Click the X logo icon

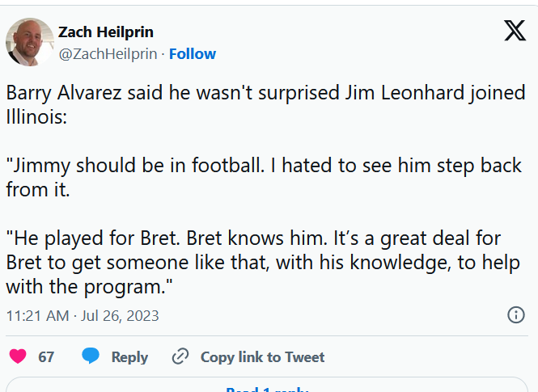point(515,31)
